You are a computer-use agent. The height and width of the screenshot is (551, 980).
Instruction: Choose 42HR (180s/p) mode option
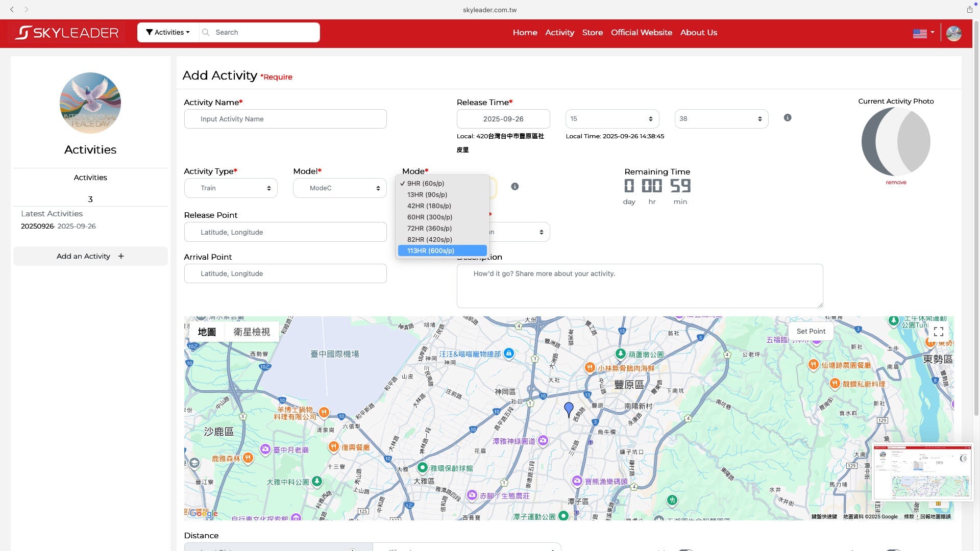tap(429, 206)
